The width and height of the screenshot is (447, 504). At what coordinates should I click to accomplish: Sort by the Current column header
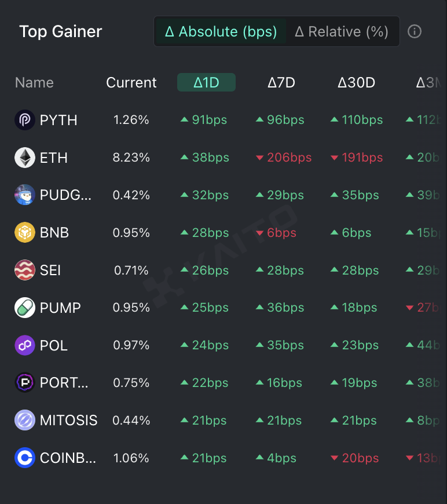click(131, 82)
